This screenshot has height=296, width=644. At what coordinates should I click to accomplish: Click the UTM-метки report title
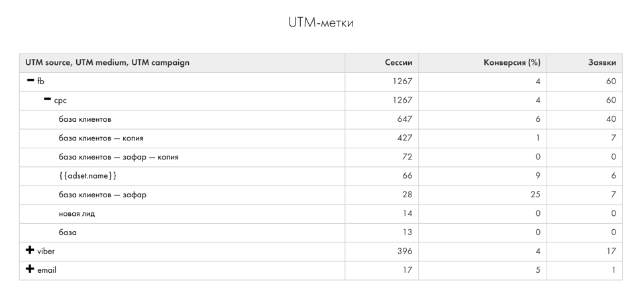coord(321,23)
